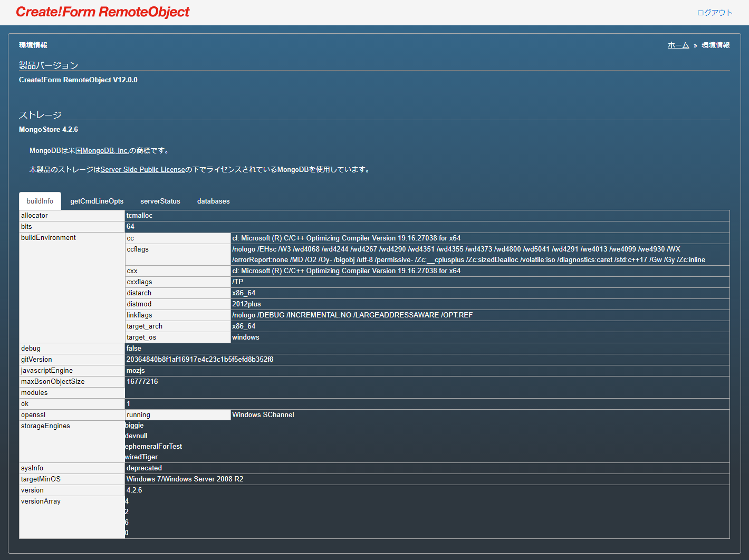Click the allocator row label
Screen dimensions: 749x560
tap(72, 216)
